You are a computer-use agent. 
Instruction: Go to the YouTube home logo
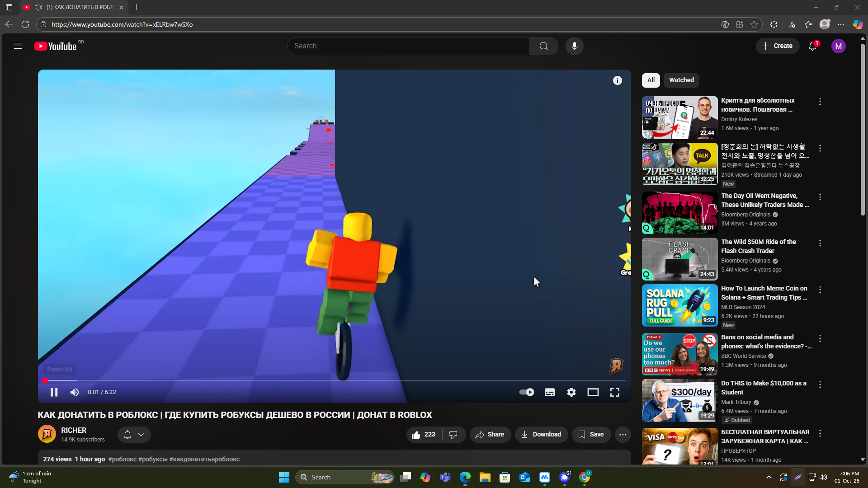click(x=56, y=46)
